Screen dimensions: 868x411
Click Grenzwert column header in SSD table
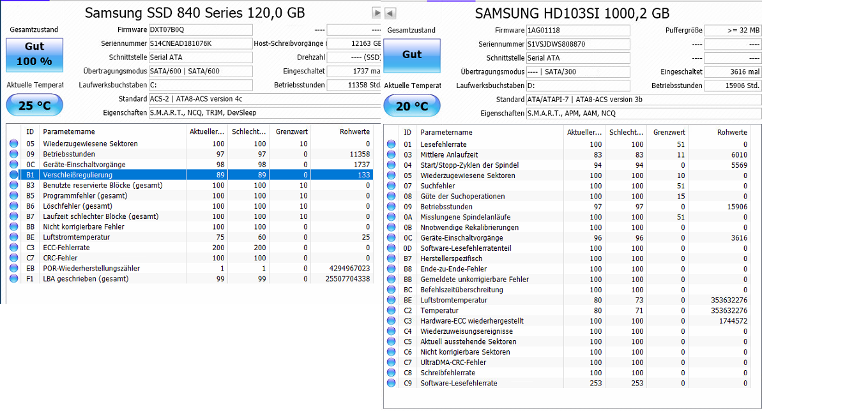[x=292, y=131]
